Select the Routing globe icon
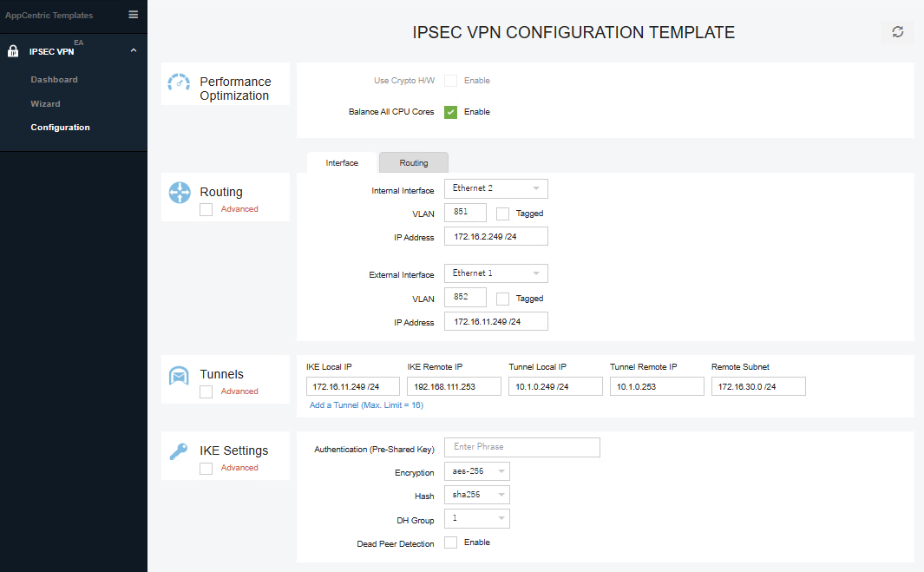The height and width of the screenshot is (572, 924). pyautogui.click(x=179, y=193)
